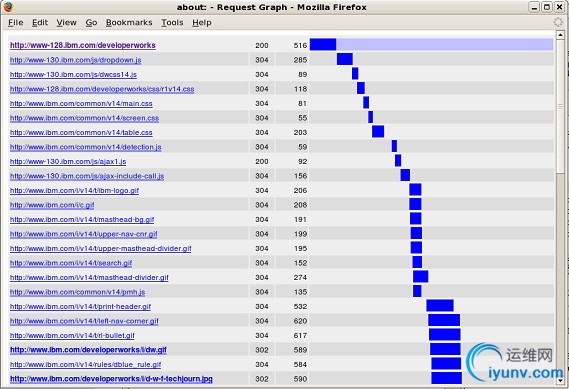Click status 304 in dropdown.js row
Image resolution: width=569 pixels, height=389 pixels.
pos(262,60)
